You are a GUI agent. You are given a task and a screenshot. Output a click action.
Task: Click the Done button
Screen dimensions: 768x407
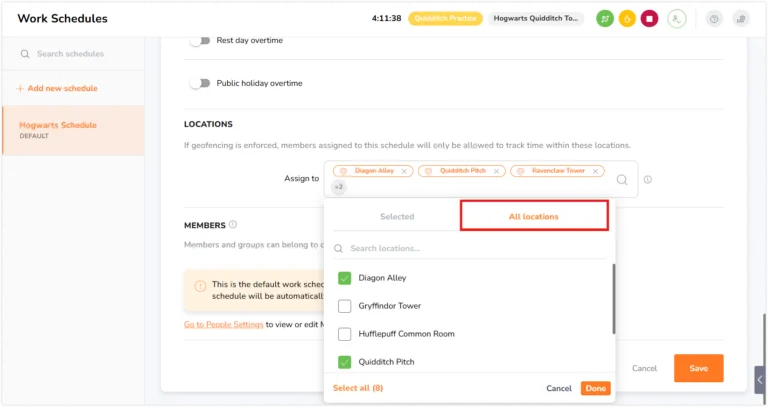[596, 388]
